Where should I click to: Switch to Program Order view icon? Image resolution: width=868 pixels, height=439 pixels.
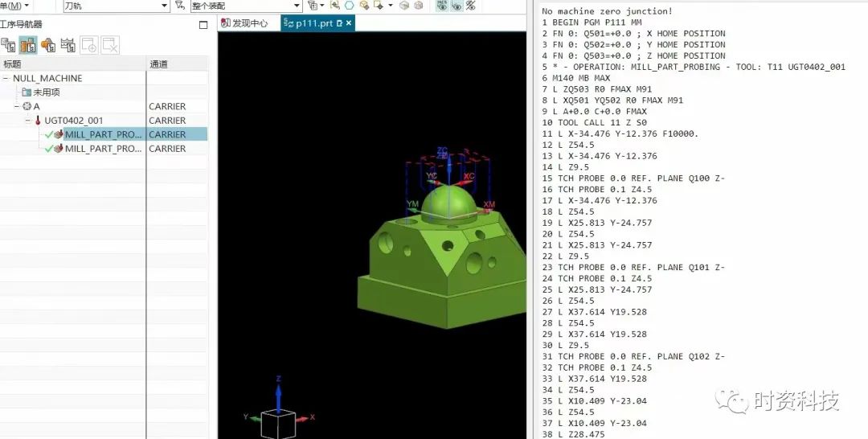click(8, 45)
